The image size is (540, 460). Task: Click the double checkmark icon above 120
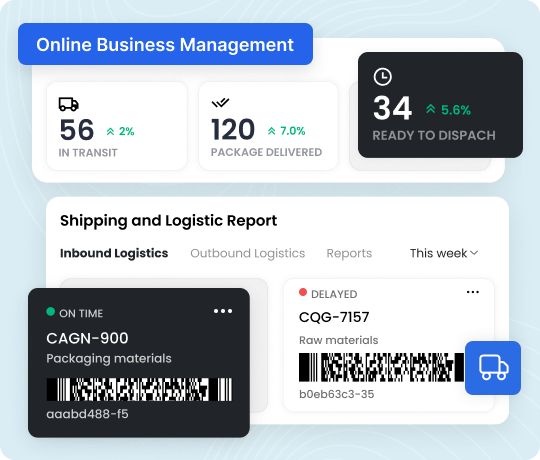pyautogui.click(x=220, y=102)
